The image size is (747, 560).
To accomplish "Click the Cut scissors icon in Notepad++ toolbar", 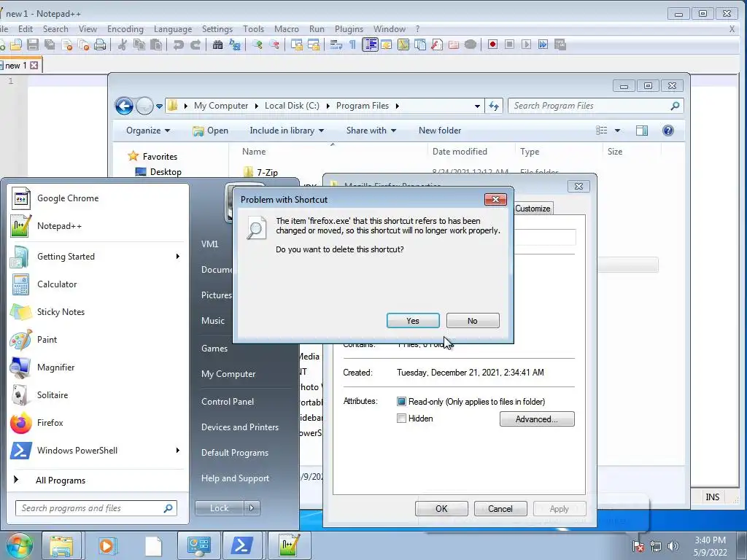I will point(123,44).
